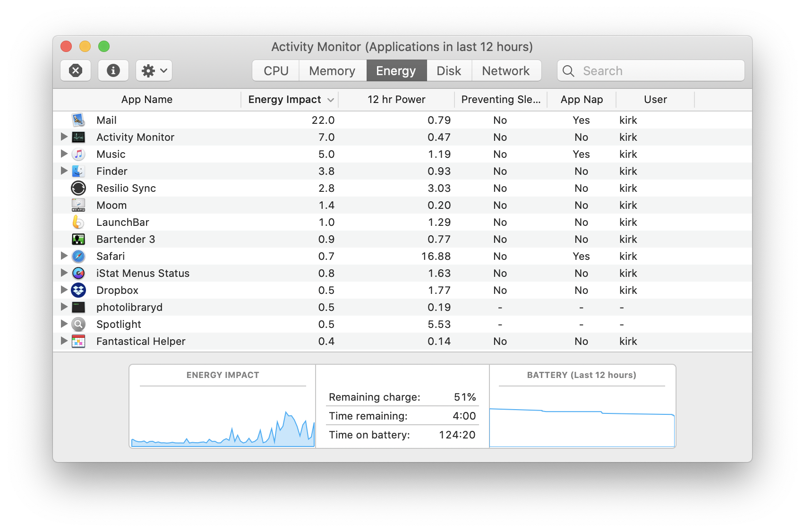This screenshot has width=805, height=532.
Task: Open the Network tab
Action: tap(505, 71)
